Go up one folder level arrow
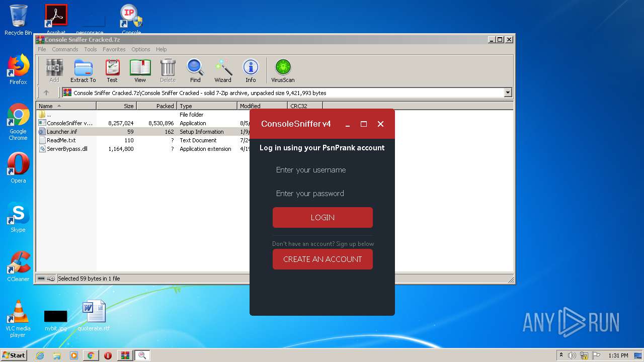Screen dimensions: 644x362 (x=46, y=93)
